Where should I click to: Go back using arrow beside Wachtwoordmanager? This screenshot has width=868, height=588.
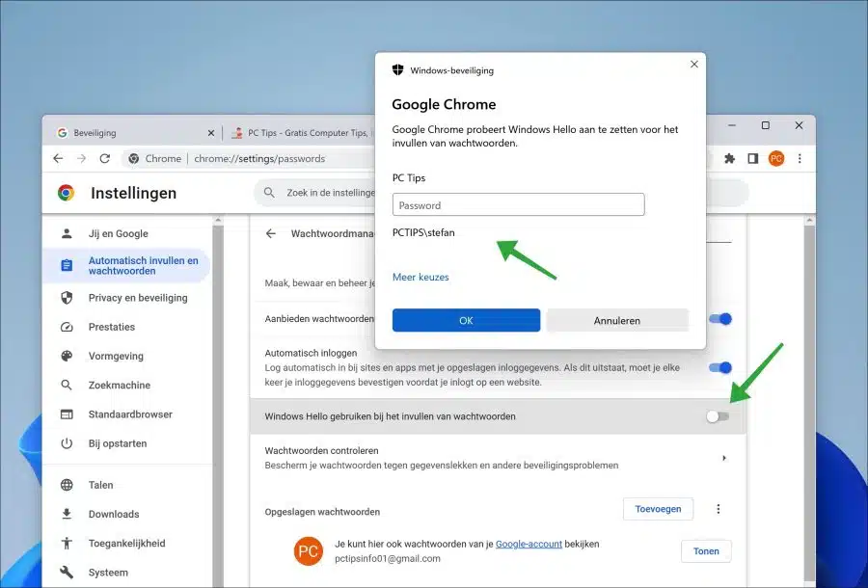click(x=270, y=233)
